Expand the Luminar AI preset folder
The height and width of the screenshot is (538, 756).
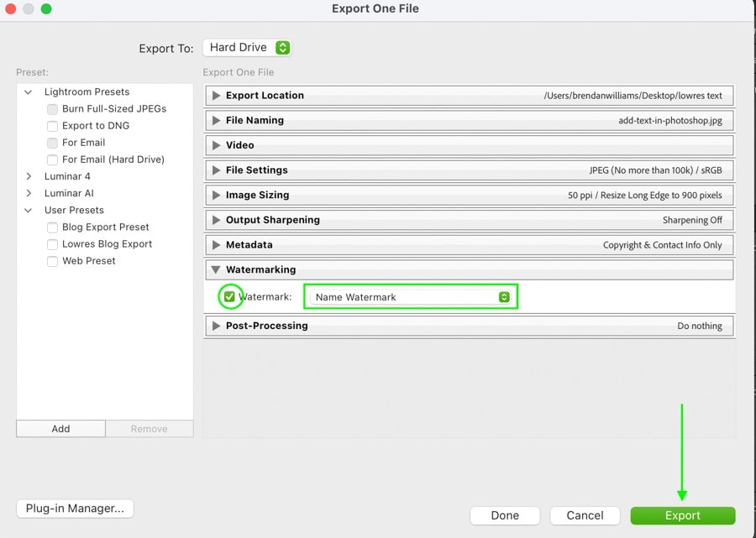[x=29, y=193]
